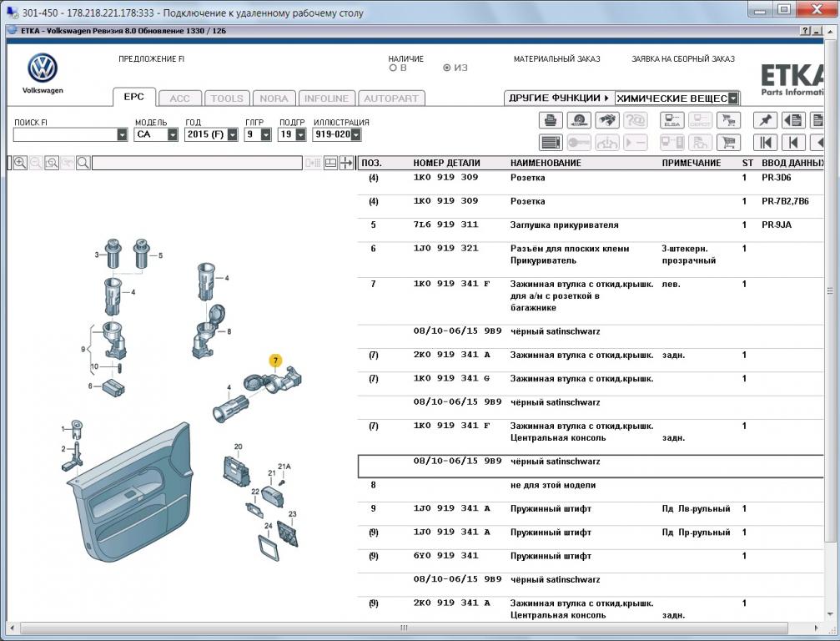Viewport: 840px width, 641px height.
Task: Click the НАИМЕНОВАНИЕ column header
Action: pos(546,163)
